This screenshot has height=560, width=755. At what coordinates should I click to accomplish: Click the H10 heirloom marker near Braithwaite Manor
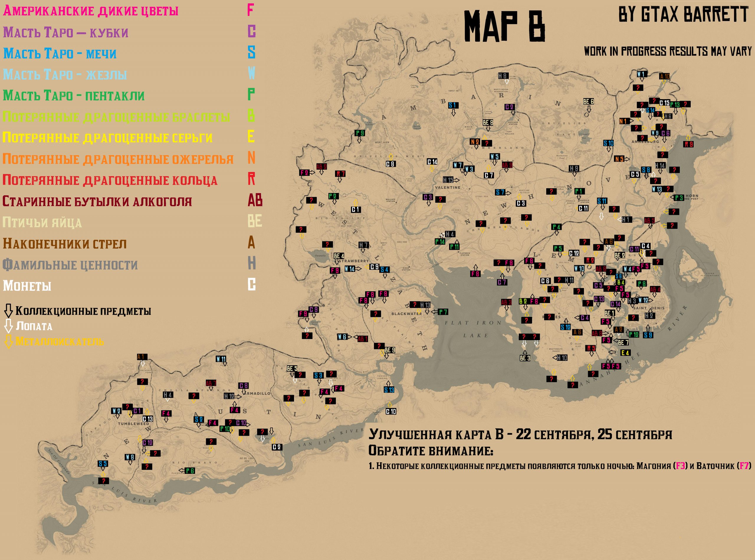click(x=562, y=358)
